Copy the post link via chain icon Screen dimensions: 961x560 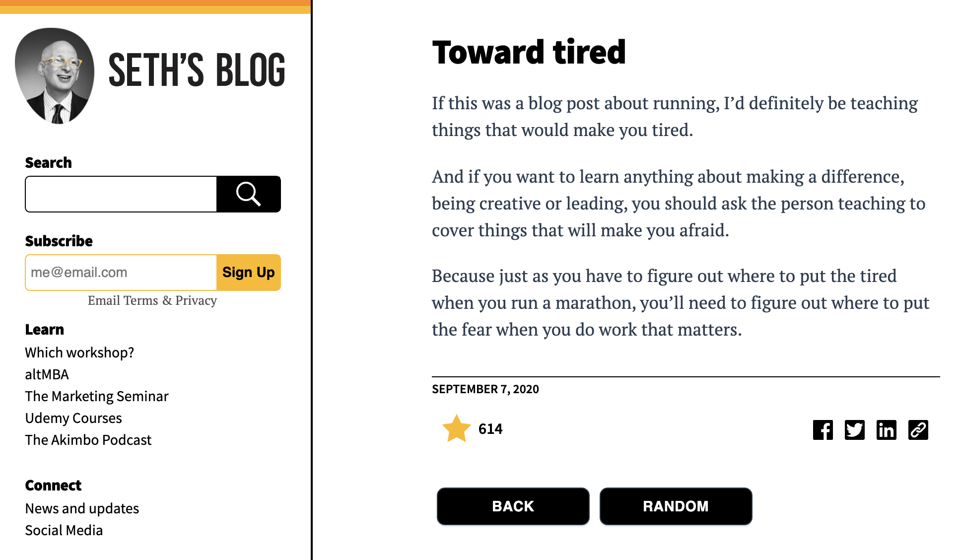918,430
